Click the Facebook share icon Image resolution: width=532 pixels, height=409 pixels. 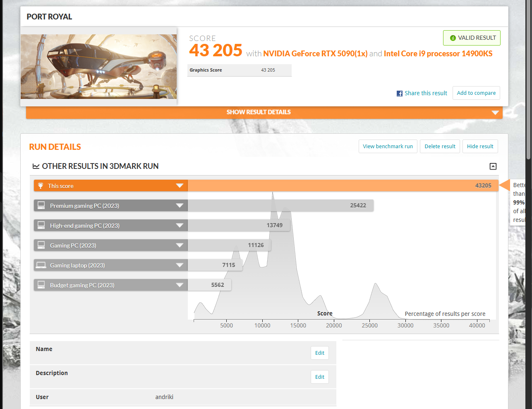[399, 93]
